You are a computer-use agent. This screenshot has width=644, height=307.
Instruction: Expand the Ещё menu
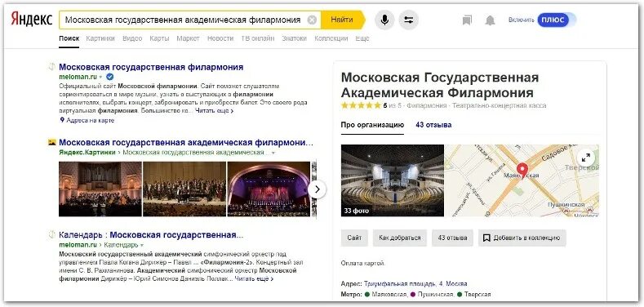362,38
